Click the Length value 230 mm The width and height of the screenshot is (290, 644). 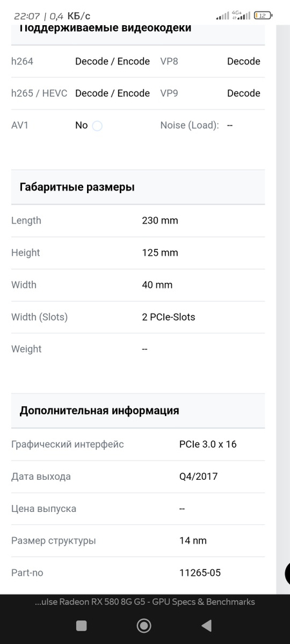coord(160,220)
